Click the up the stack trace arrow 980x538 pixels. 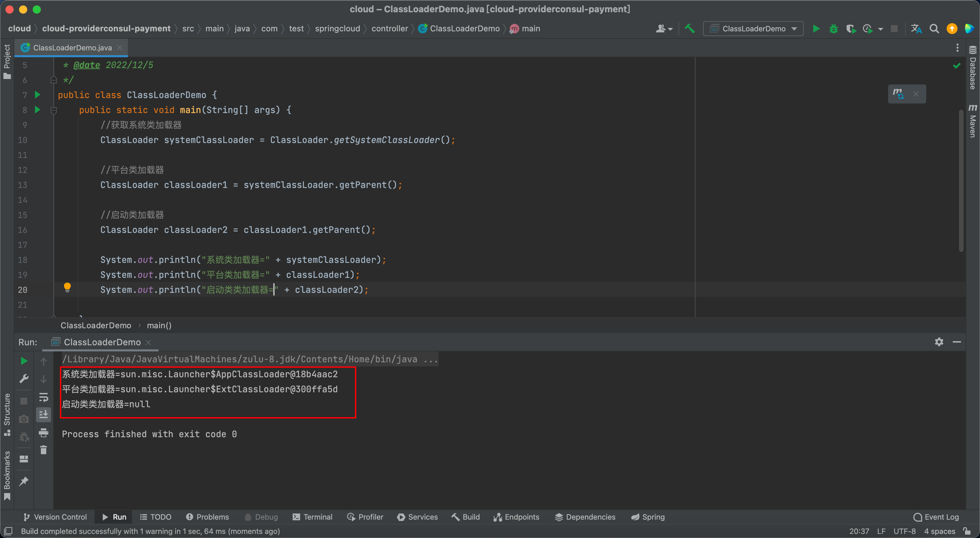(43, 361)
